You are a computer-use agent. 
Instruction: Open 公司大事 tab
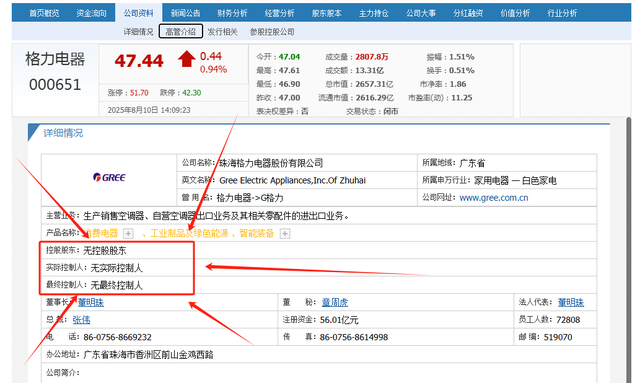421,13
